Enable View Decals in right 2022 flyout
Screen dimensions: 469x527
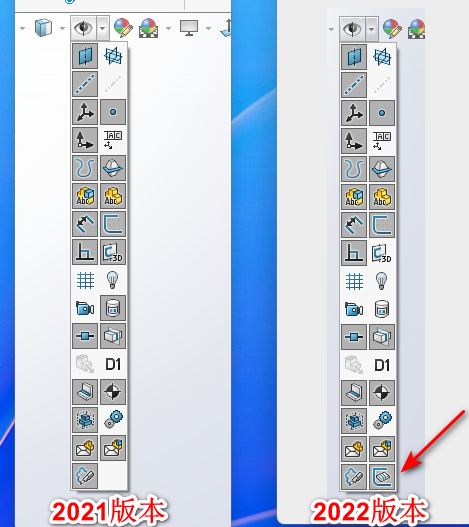382,309
